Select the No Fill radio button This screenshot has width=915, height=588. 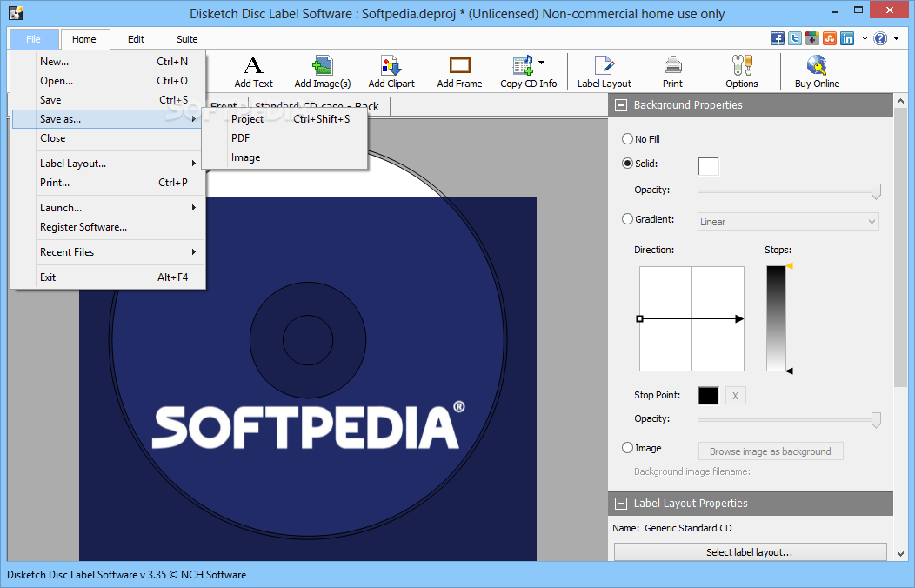(x=627, y=139)
